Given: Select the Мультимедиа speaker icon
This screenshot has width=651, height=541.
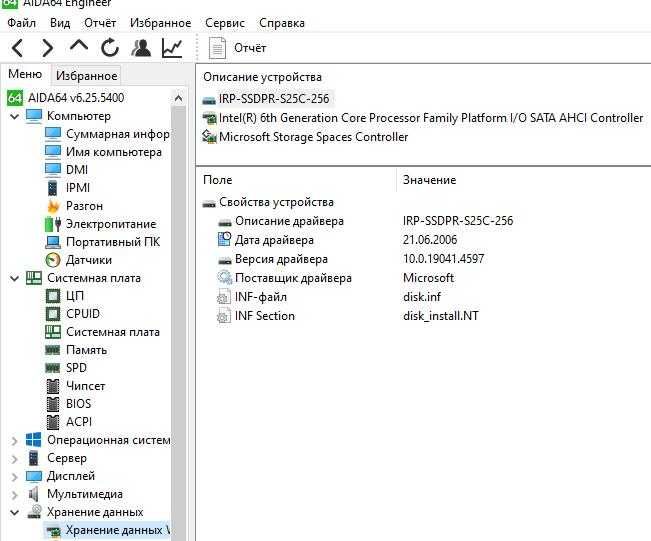Looking at the screenshot, I should (34, 494).
